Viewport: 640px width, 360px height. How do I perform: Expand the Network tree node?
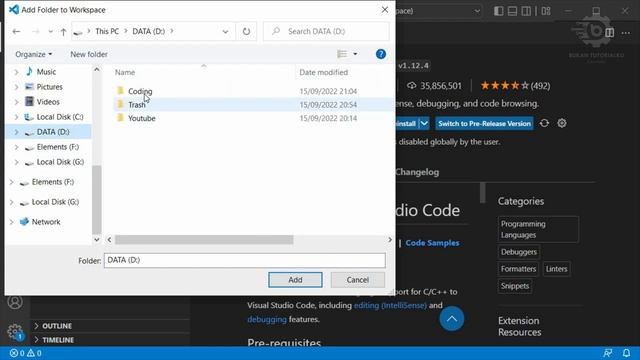[11, 222]
